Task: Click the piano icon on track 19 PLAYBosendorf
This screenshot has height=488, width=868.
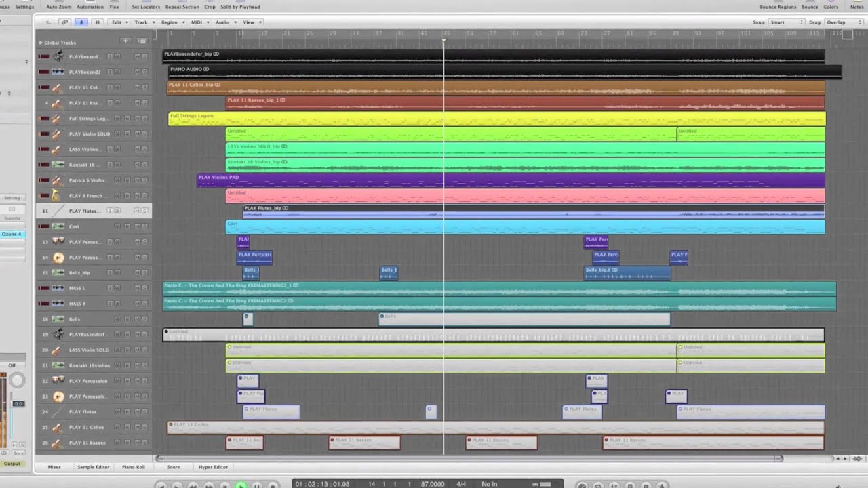Action: point(58,334)
